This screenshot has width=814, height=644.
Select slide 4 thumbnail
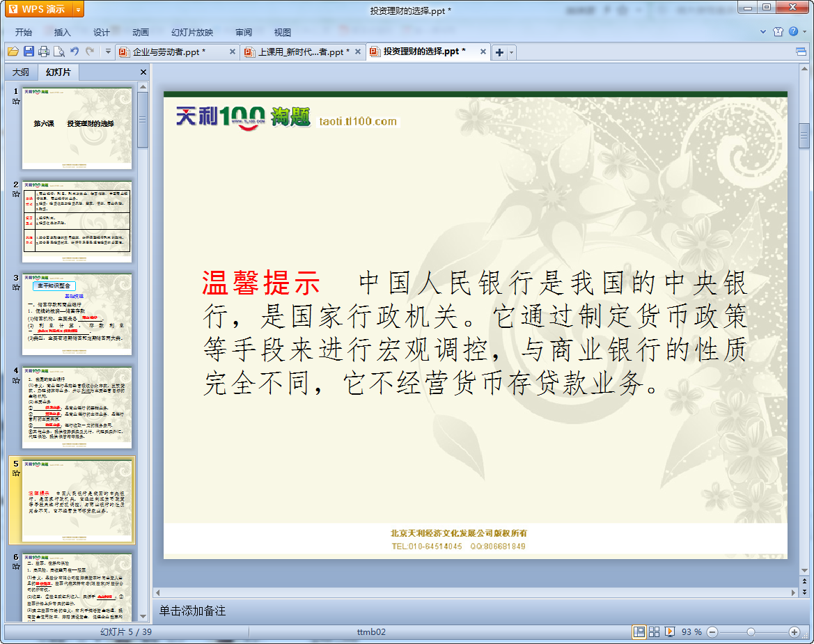tap(77, 407)
